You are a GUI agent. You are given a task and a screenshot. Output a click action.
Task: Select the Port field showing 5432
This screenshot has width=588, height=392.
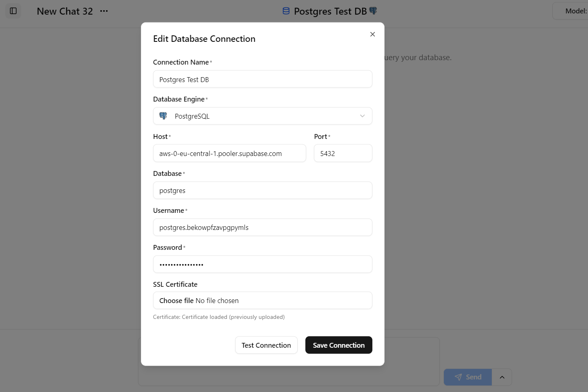[x=343, y=153]
